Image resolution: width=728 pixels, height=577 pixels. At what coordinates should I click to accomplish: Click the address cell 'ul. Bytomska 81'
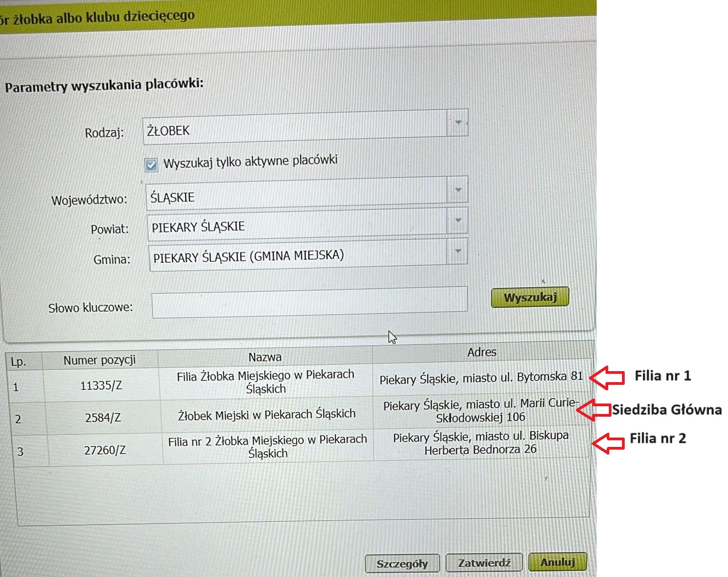(481, 378)
